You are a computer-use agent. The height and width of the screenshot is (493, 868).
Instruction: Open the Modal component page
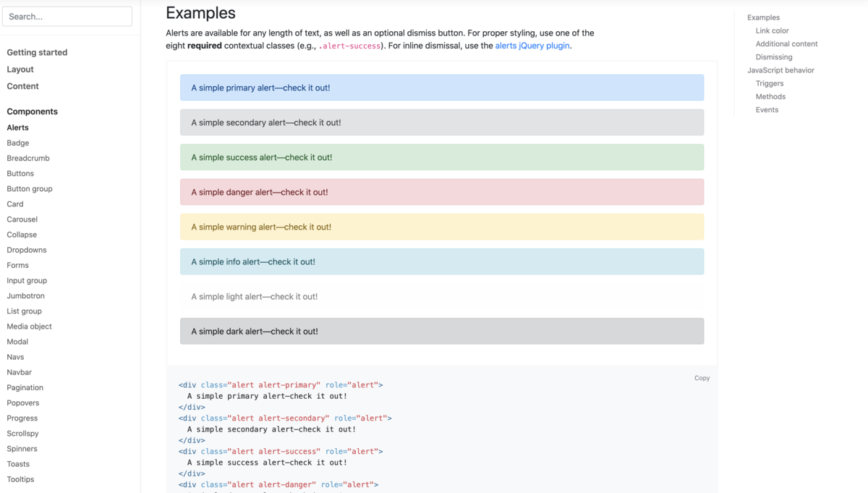(x=18, y=342)
